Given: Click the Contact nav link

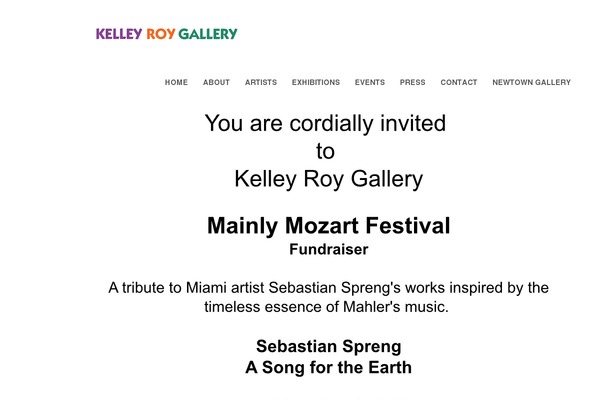Looking at the screenshot, I should (x=459, y=82).
